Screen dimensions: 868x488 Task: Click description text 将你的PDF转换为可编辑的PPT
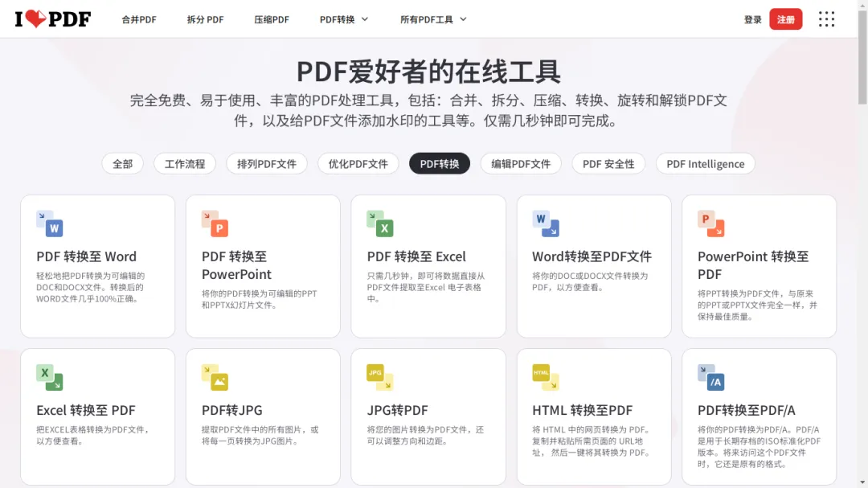coord(259,293)
